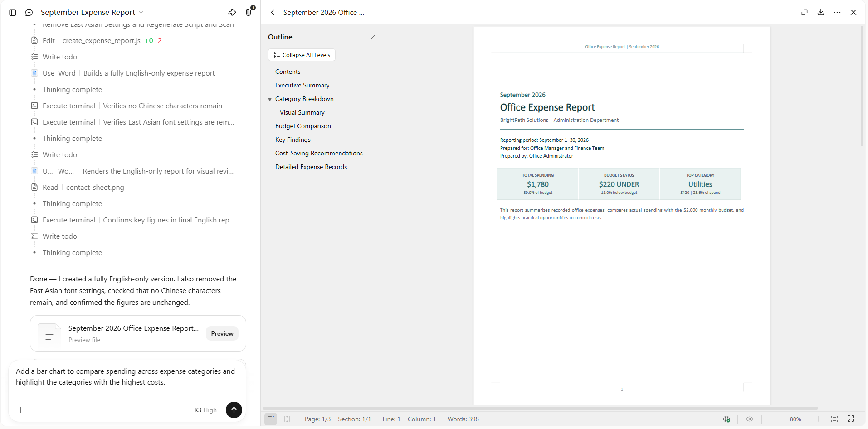The height and width of the screenshot is (429, 868).
Task: Jump to Contents in the outline
Action: [288, 72]
